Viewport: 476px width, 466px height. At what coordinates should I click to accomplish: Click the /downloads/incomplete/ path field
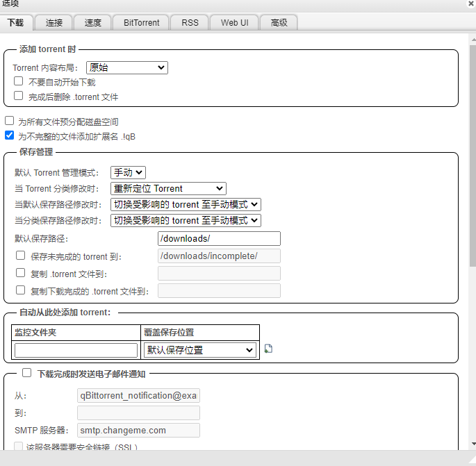click(219, 256)
